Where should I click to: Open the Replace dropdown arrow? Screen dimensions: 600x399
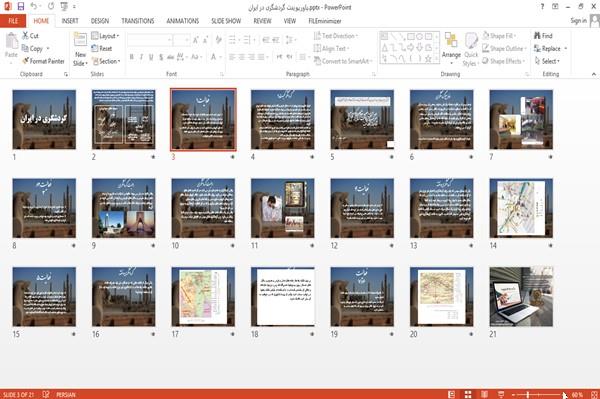[x=566, y=49]
